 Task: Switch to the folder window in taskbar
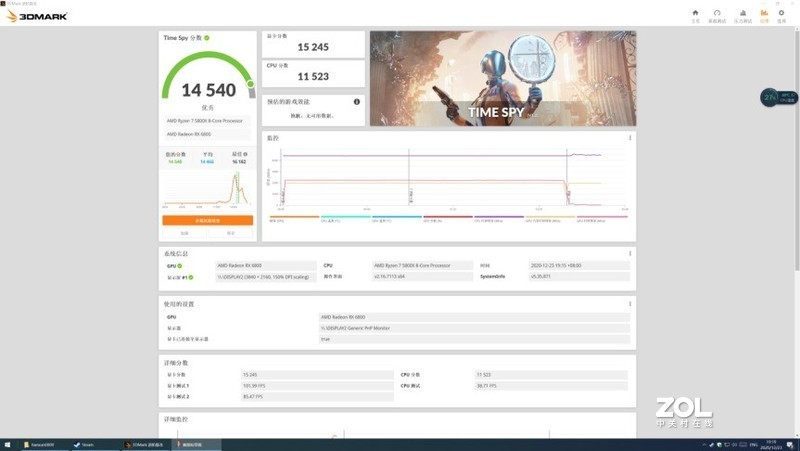tap(43, 445)
